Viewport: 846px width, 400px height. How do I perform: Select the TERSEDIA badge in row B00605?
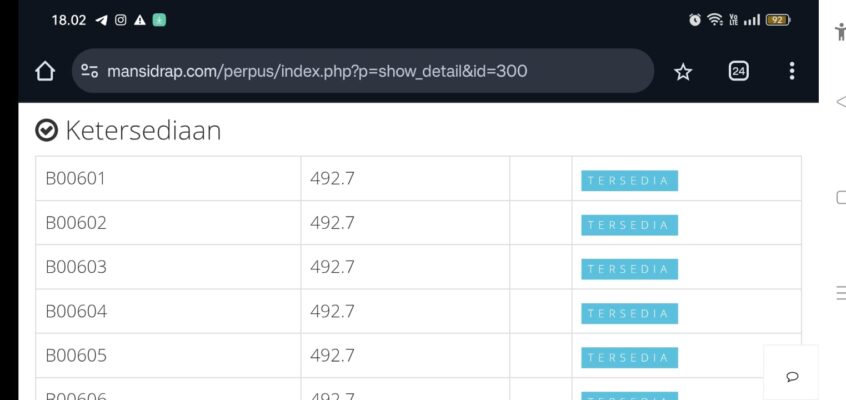[629, 358]
